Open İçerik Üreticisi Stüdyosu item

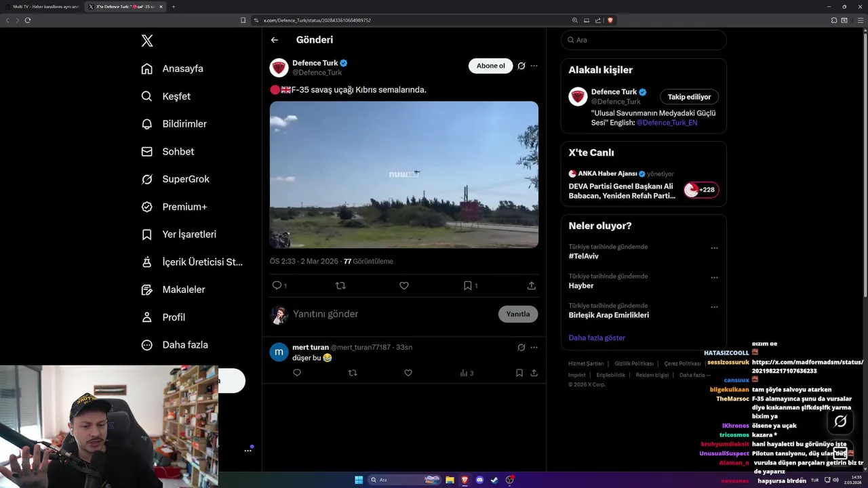coord(192,262)
